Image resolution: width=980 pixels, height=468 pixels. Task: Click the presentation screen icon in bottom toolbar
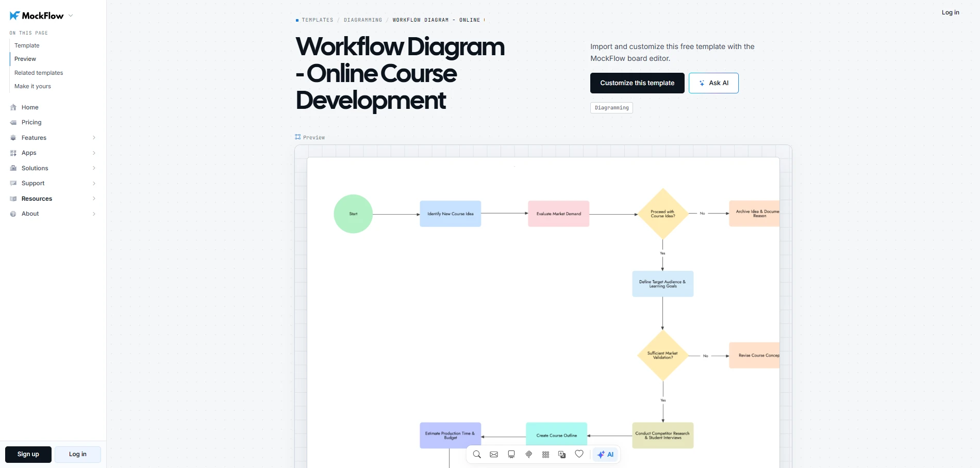[511, 455]
